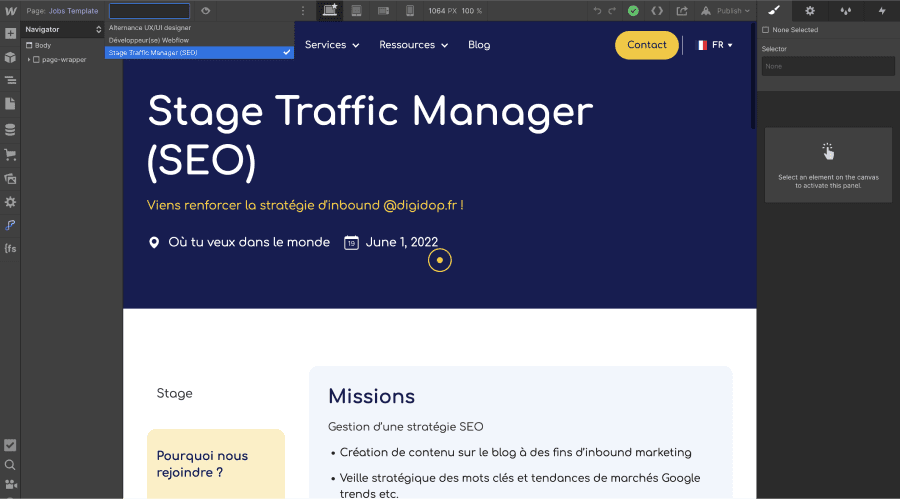
Task: Click the Jobs Template page name
Action: click(73, 11)
